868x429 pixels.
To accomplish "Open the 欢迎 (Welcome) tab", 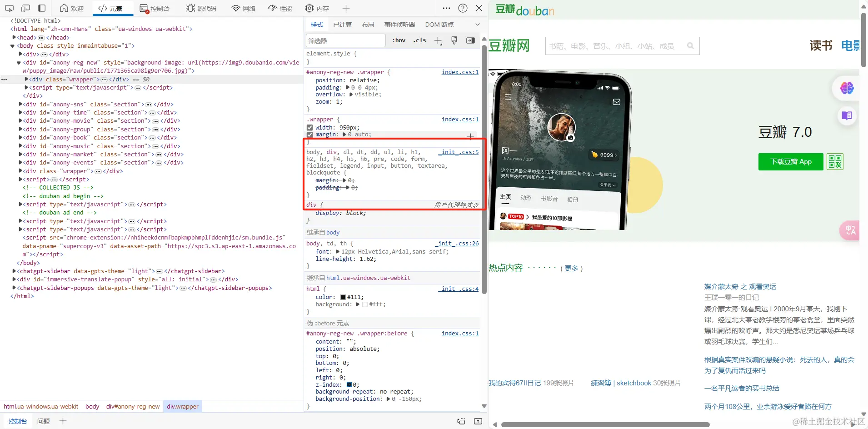I will pos(72,8).
